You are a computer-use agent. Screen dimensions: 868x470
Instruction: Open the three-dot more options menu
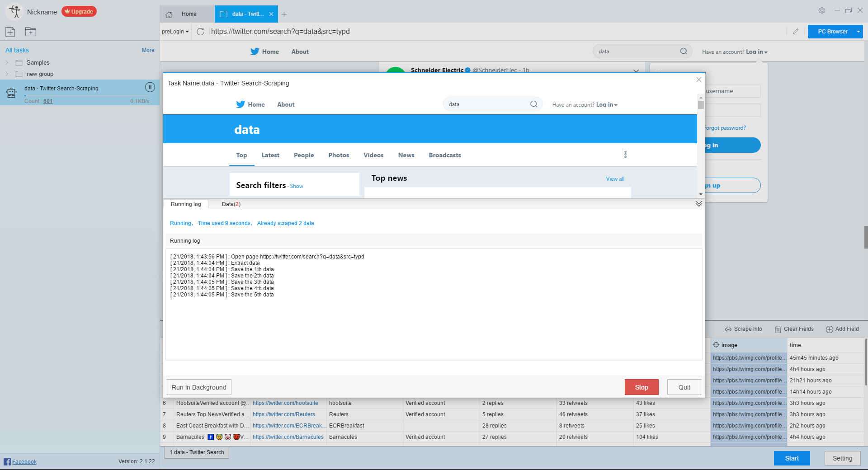[x=625, y=155]
